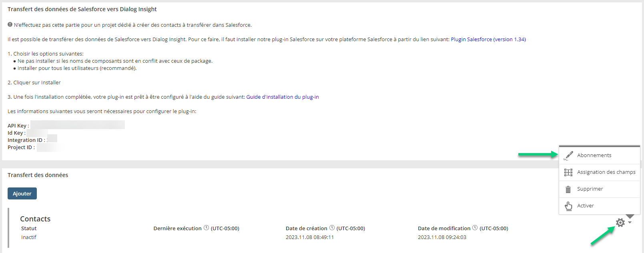The width and height of the screenshot is (644, 253).
Task: Click the clock icon next to Date de modification
Action: pyautogui.click(x=475, y=228)
